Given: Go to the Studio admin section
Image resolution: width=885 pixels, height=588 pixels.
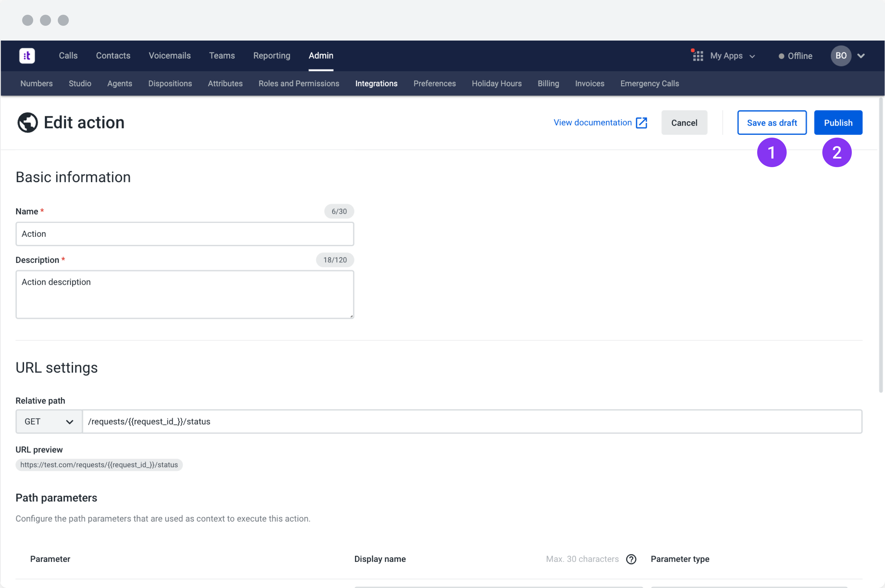Looking at the screenshot, I should [80, 83].
